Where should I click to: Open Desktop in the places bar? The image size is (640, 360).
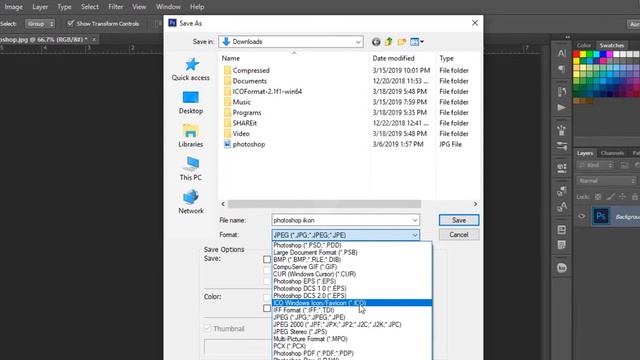pyautogui.click(x=191, y=103)
